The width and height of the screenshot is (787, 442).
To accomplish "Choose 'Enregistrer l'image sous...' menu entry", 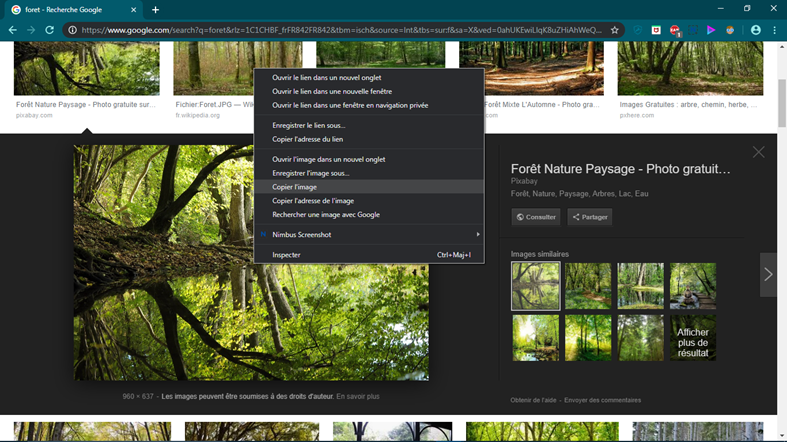I will pos(310,173).
